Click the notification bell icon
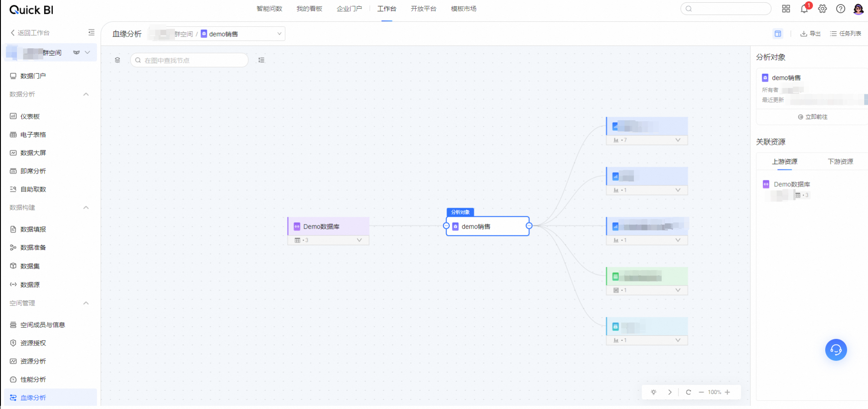 pos(804,9)
